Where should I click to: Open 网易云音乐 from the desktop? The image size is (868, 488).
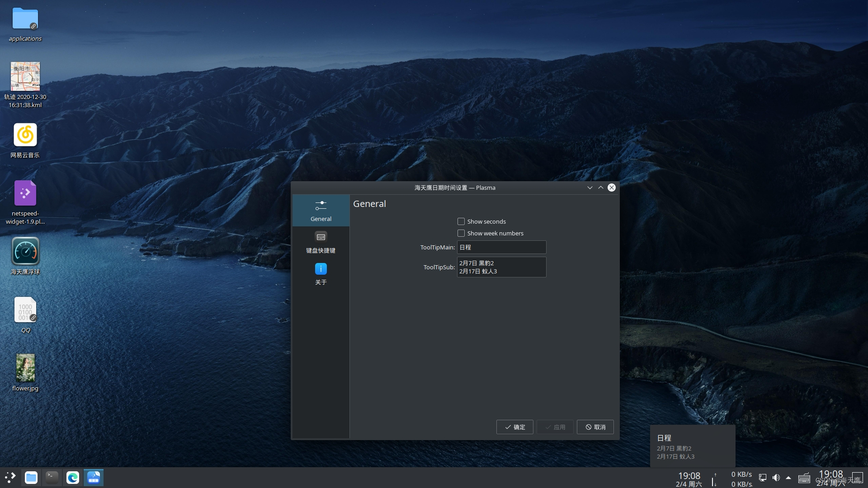[25, 136]
